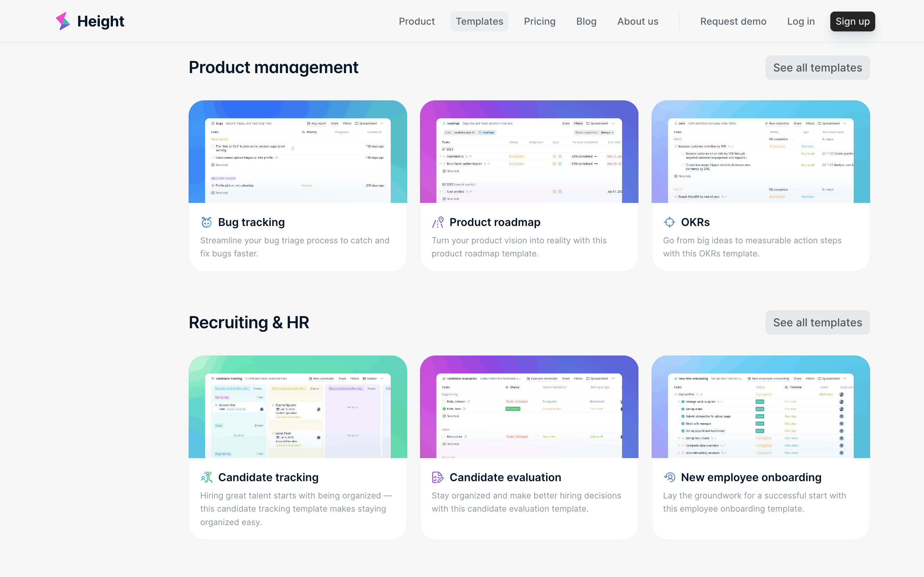Image resolution: width=924 pixels, height=577 pixels.
Task: Click the Candidate tracking people icon
Action: click(x=207, y=477)
